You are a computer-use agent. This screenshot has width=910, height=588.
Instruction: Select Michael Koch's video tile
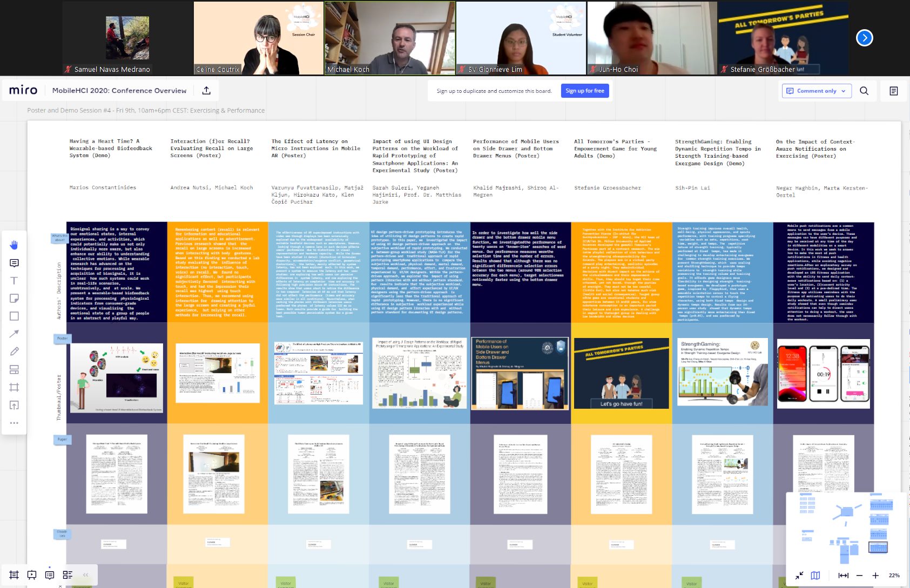pos(389,38)
